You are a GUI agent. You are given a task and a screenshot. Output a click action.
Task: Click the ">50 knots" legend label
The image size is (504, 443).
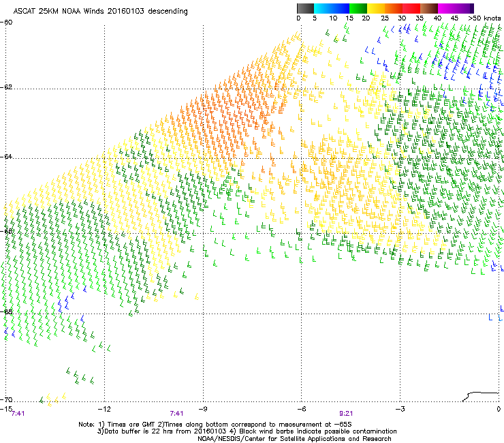point(484,18)
